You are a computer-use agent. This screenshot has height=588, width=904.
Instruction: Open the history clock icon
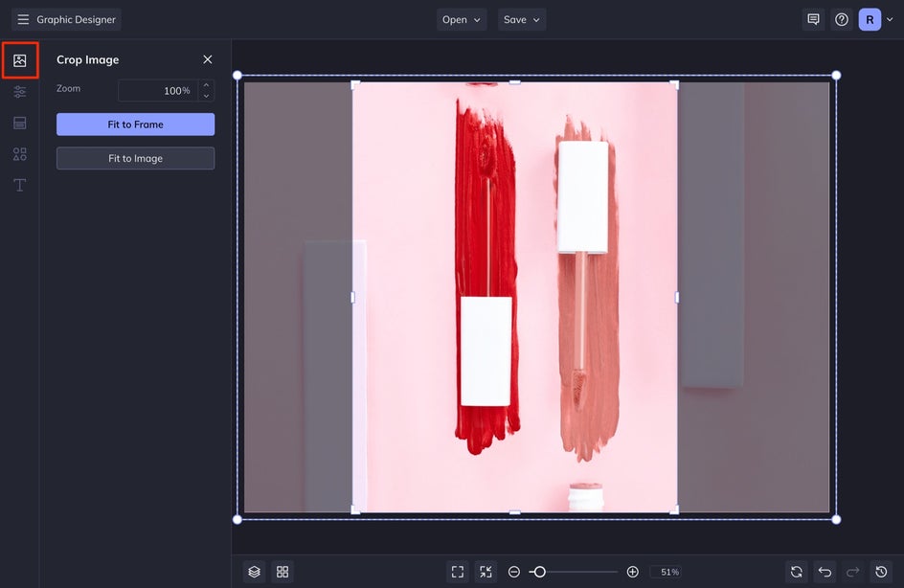click(x=881, y=572)
